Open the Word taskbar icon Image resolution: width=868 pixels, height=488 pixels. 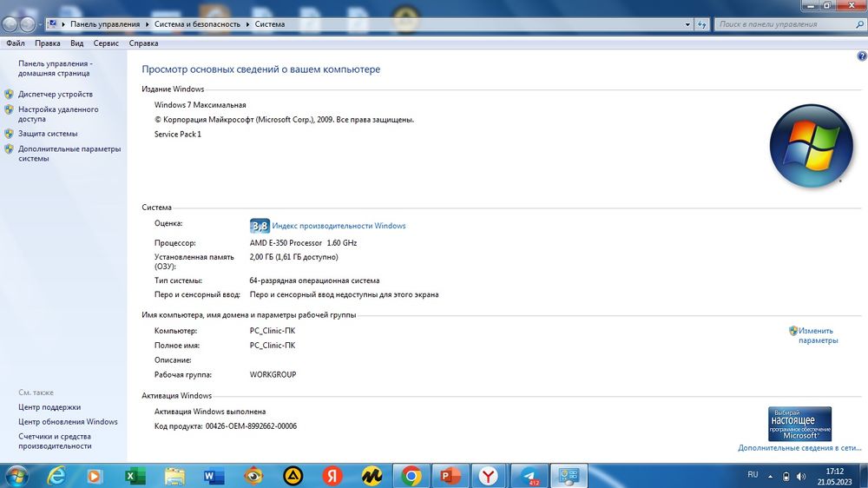[214, 476]
